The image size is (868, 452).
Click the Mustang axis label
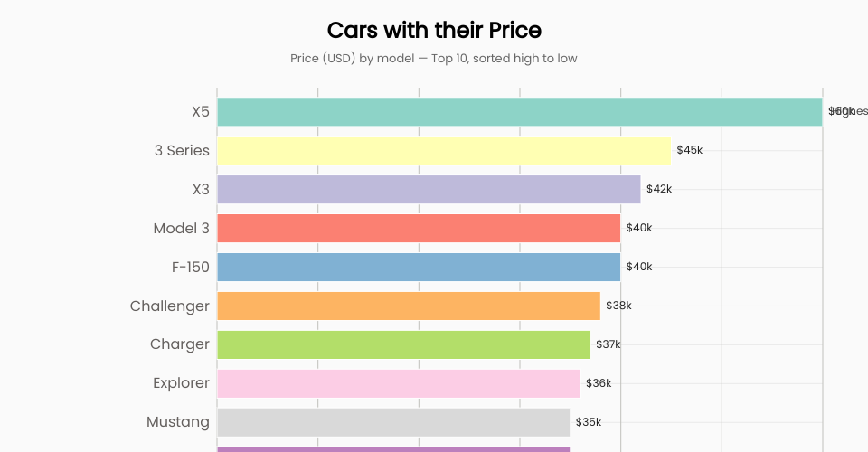177,422
